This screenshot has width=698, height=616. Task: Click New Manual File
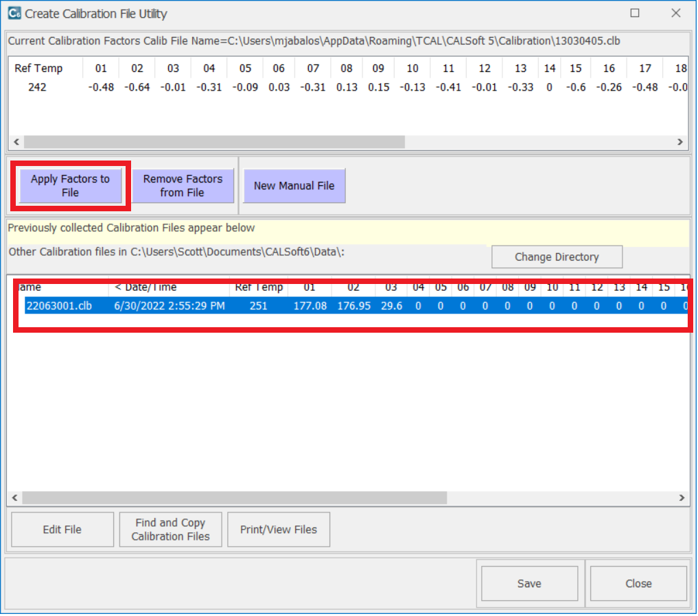tap(294, 185)
